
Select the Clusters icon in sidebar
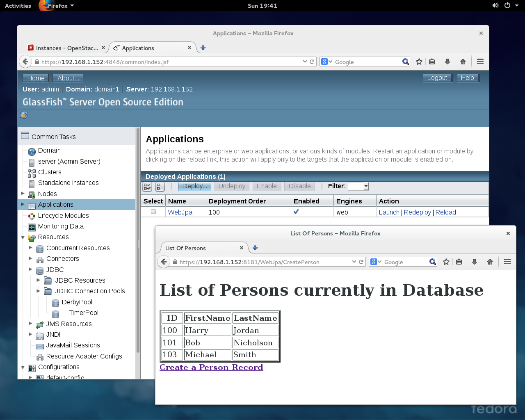[x=32, y=172]
